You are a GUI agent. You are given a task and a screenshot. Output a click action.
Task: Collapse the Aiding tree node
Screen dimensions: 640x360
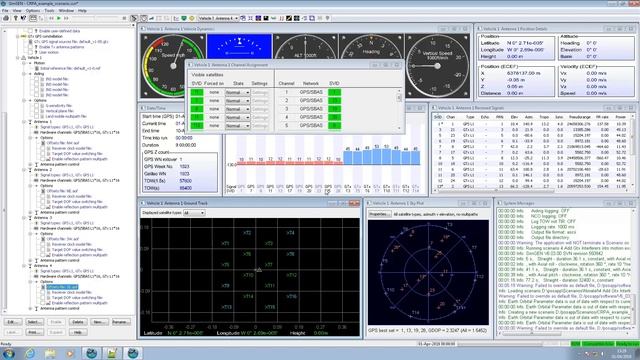(24, 73)
